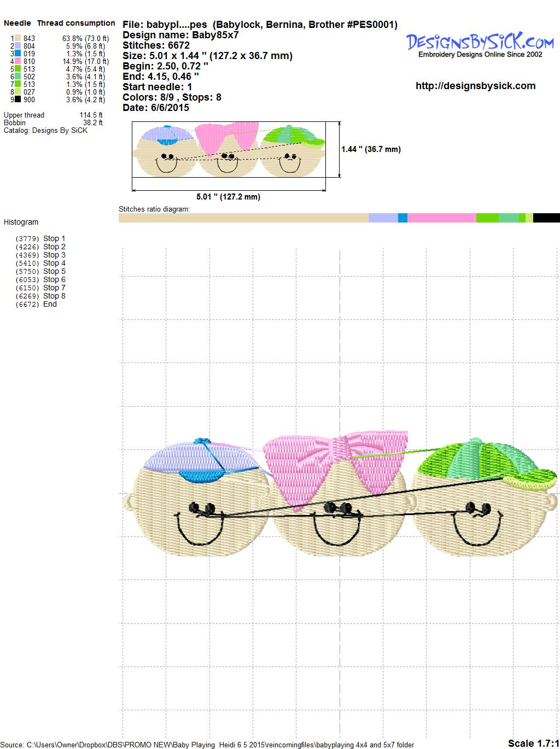560x749 pixels.
Task: Select the black swatch for thread 900
Action: [18, 100]
